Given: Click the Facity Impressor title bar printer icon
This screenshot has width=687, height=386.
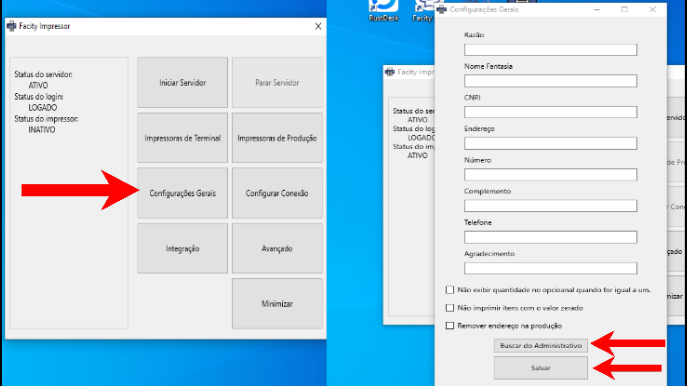Looking at the screenshot, I should pos(11,26).
